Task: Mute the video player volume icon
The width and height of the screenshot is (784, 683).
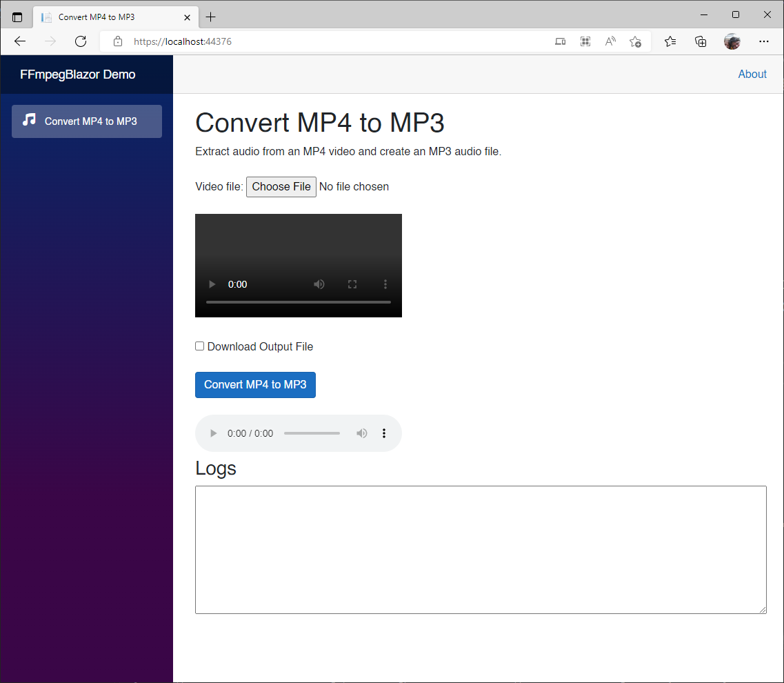Action: 319,284
